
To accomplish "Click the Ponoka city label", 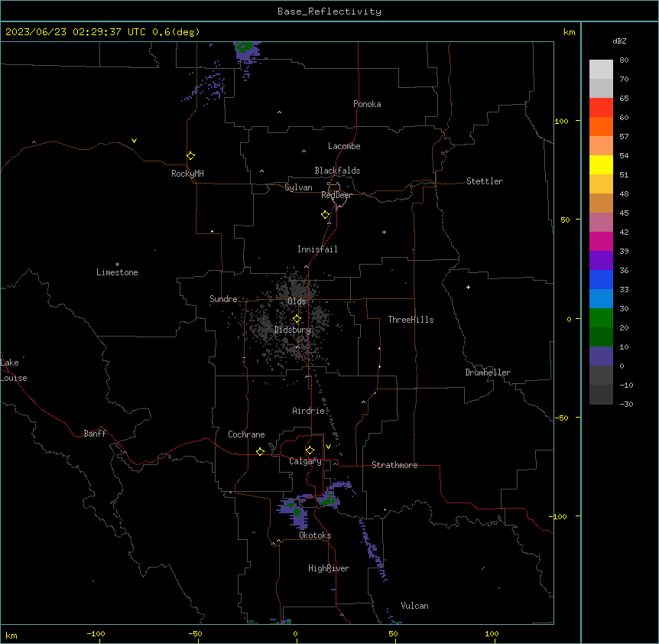I will click(x=367, y=104).
